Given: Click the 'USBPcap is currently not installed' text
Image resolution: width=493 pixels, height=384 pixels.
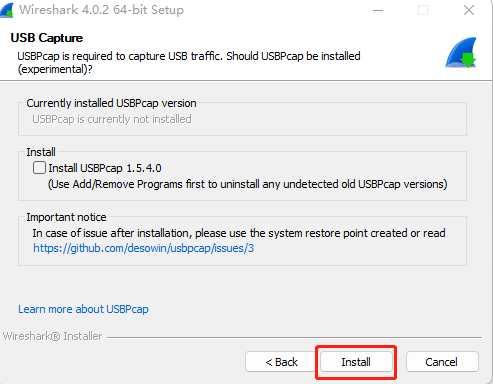Looking at the screenshot, I should [112, 119].
